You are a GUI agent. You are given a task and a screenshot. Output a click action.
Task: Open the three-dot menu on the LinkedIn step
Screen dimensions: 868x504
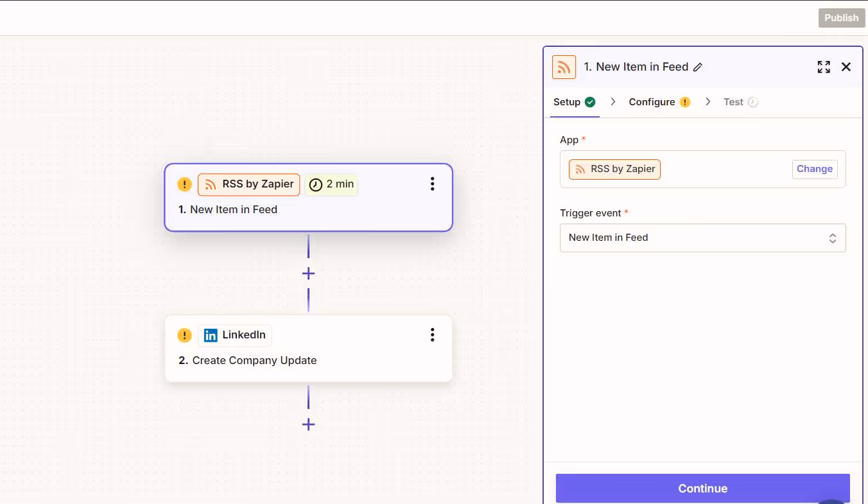coord(432,335)
